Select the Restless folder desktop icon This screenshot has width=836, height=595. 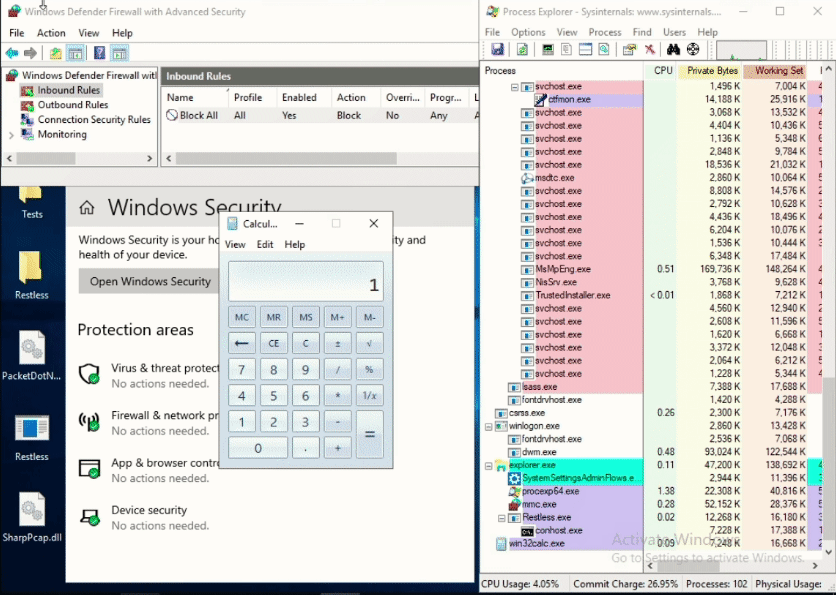(31, 275)
